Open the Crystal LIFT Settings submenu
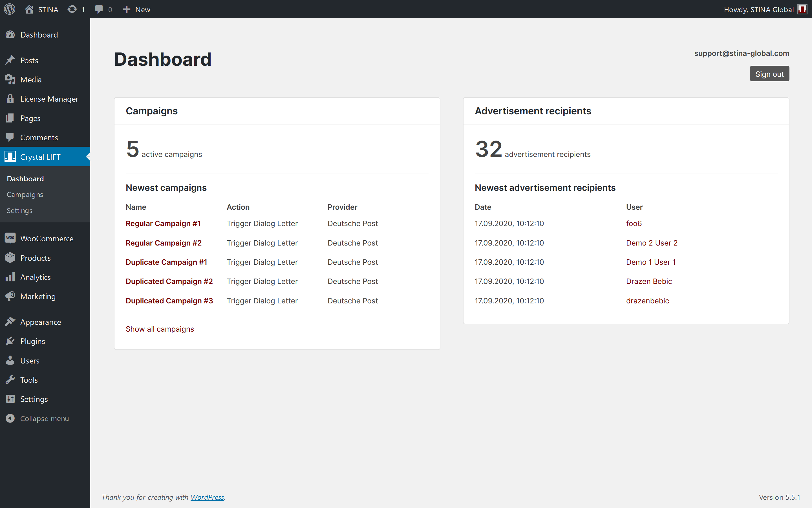The width and height of the screenshot is (812, 508). point(19,210)
